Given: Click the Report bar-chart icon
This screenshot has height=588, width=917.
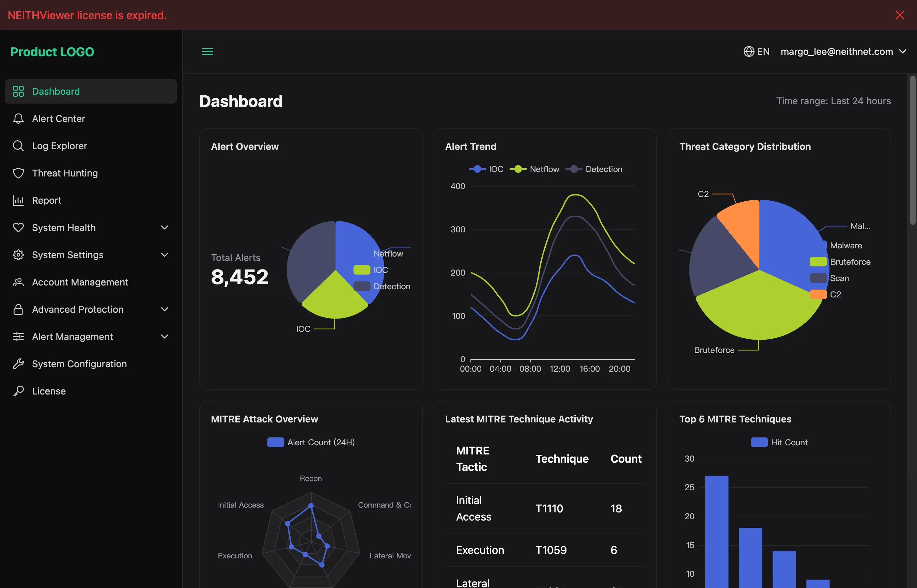Looking at the screenshot, I should point(18,200).
